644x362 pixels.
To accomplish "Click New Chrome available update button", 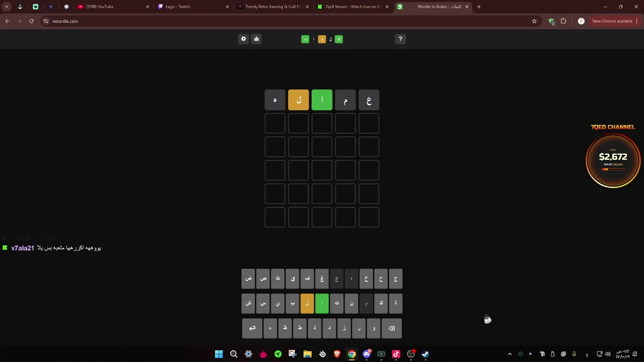I will point(612,21).
